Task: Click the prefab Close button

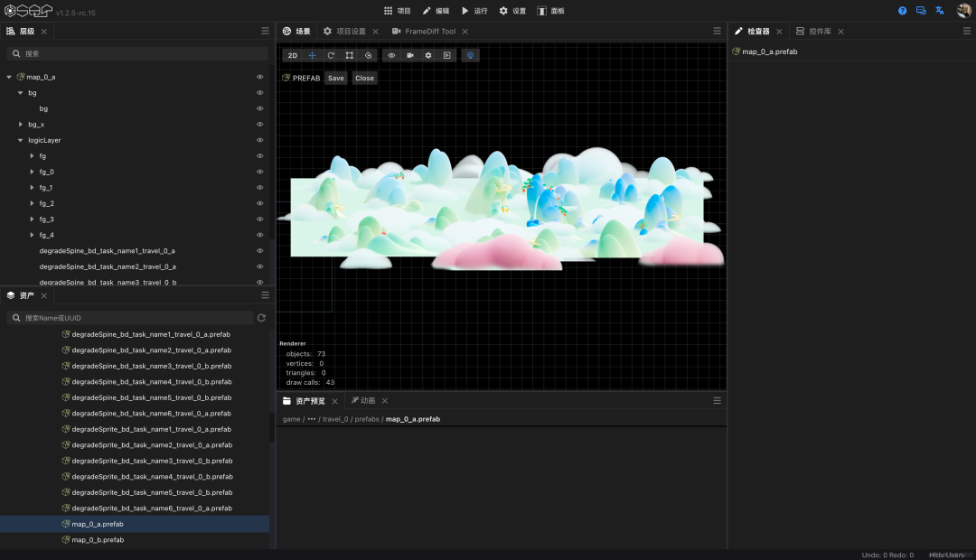Action: click(365, 78)
